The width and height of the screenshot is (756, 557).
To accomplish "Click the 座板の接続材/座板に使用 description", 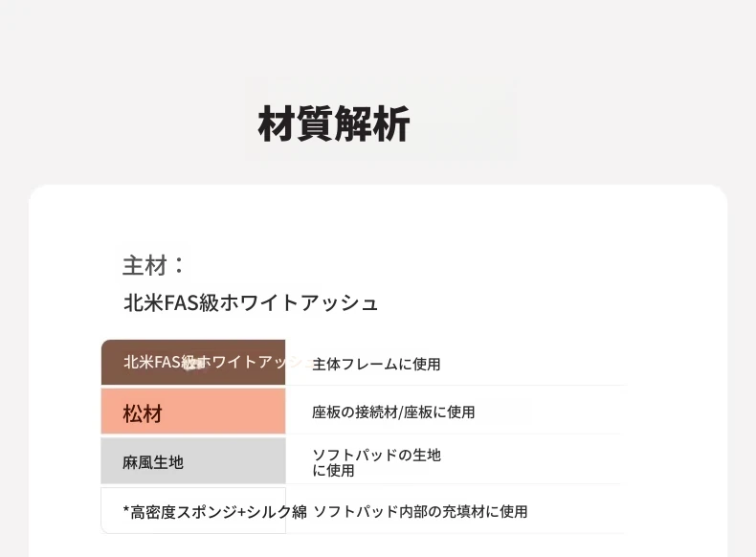I will [x=393, y=412].
